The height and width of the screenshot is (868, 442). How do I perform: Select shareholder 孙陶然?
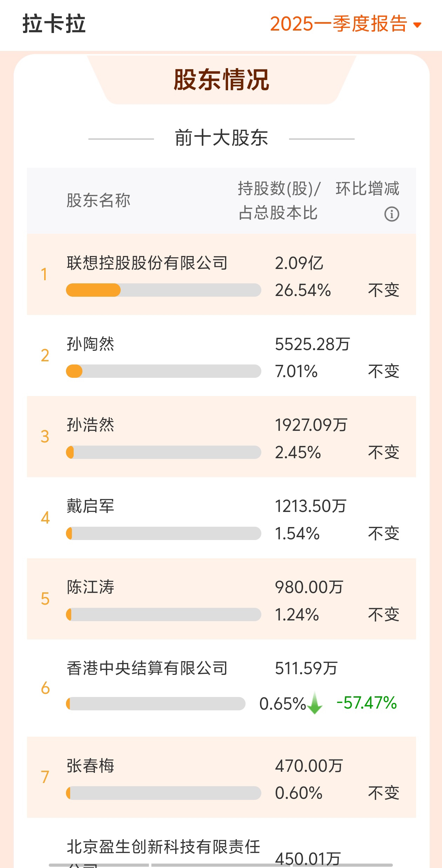tap(221, 356)
